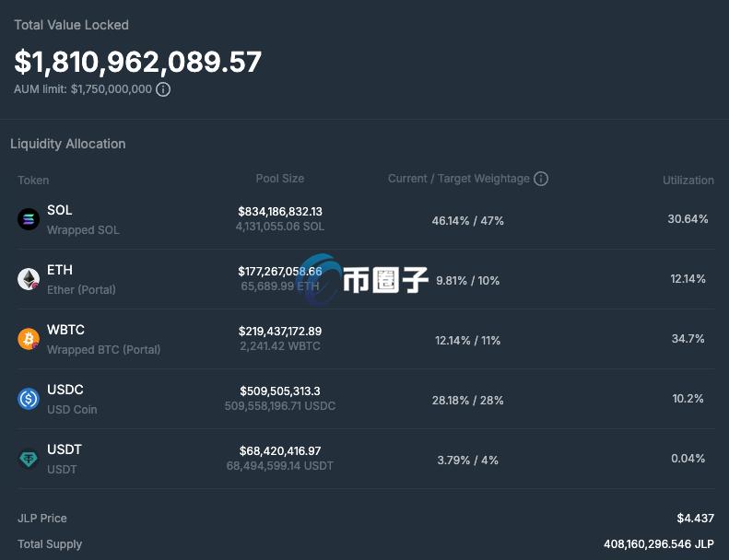Viewport: 729px width, 560px height.
Task: Click the USDC coin icon
Action: 29,399
